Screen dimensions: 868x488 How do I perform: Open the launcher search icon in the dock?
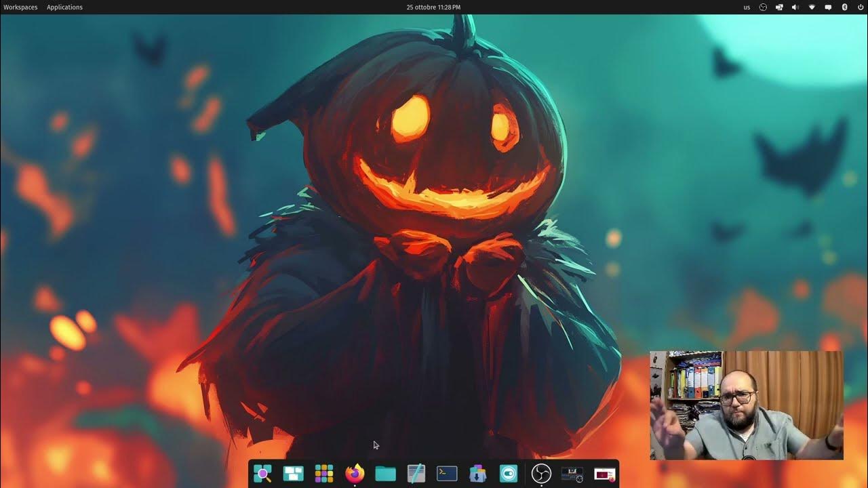point(262,473)
